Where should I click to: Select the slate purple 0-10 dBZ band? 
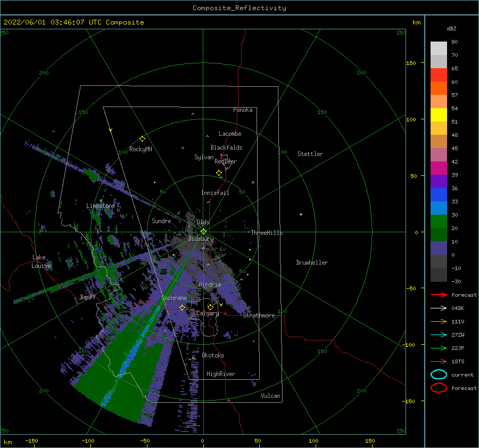(439, 248)
